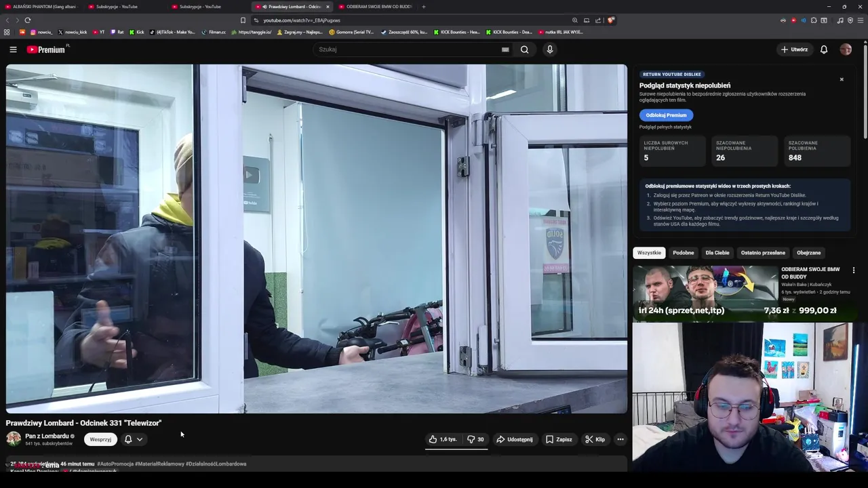This screenshot has width=868, height=488.
Task: Dislike the video (30)
Action: 475,439
